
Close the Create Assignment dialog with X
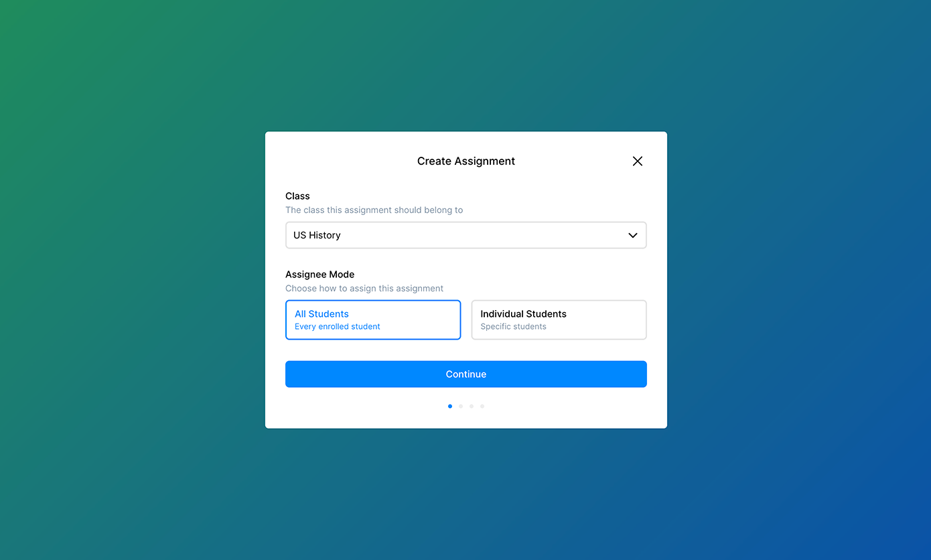point(638,161)
